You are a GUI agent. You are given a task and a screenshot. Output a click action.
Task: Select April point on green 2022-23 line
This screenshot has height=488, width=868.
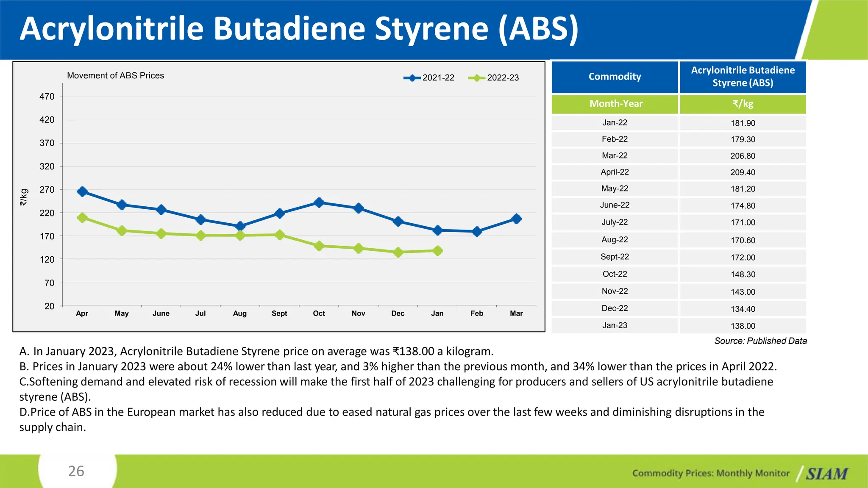coord(82,218)
